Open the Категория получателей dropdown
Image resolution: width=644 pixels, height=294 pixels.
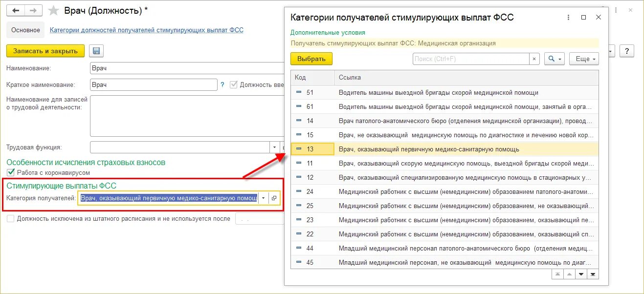(x=263, y=198)
